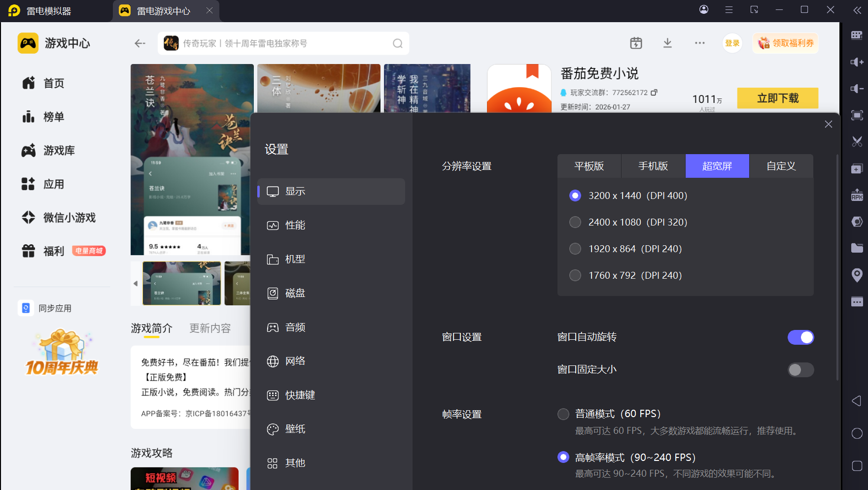Screen dimensions: 868x490
Task: Click the scissors screenshot icon
Action: click(857, 142)
